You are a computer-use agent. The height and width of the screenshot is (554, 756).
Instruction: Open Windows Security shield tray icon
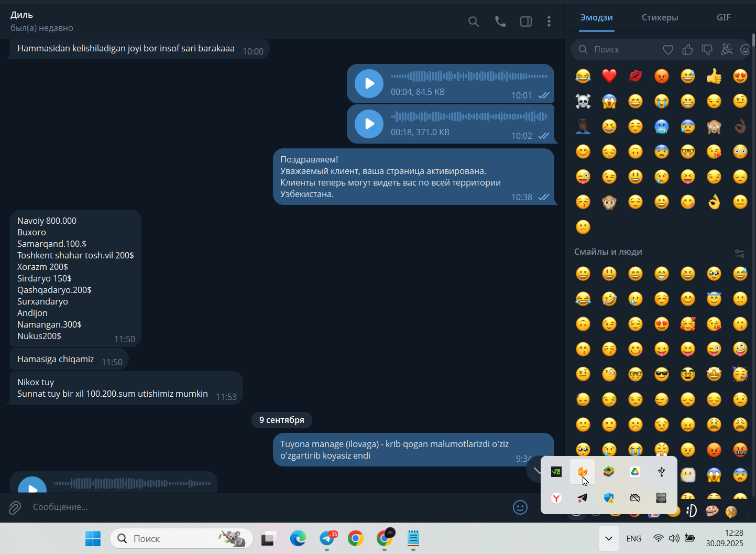coord(609,498)
